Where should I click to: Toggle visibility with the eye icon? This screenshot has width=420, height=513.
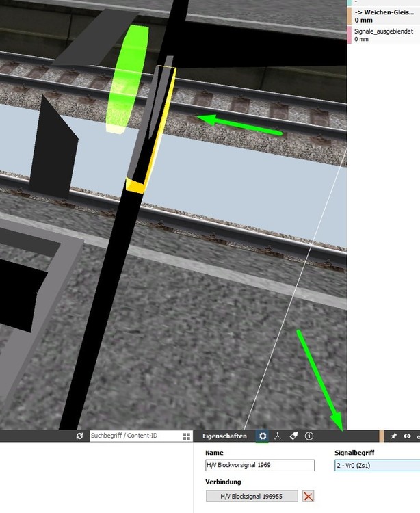tap(407, 436)
